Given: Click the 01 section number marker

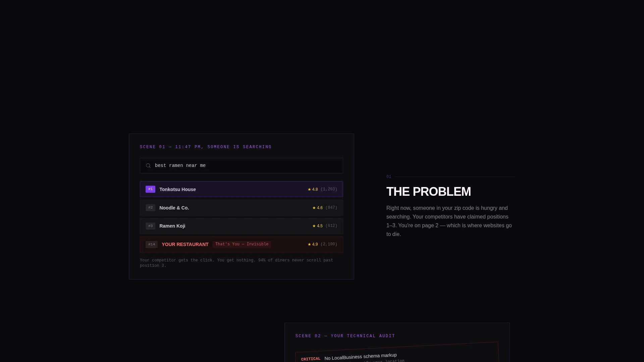Looking at the screenshot, I should tap(389, 177).
